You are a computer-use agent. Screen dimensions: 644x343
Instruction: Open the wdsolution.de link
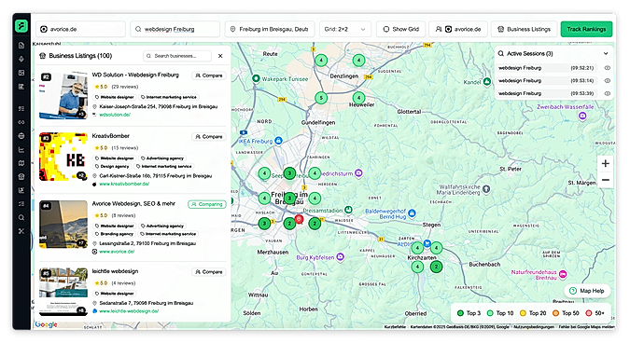(x=115, y=115)
